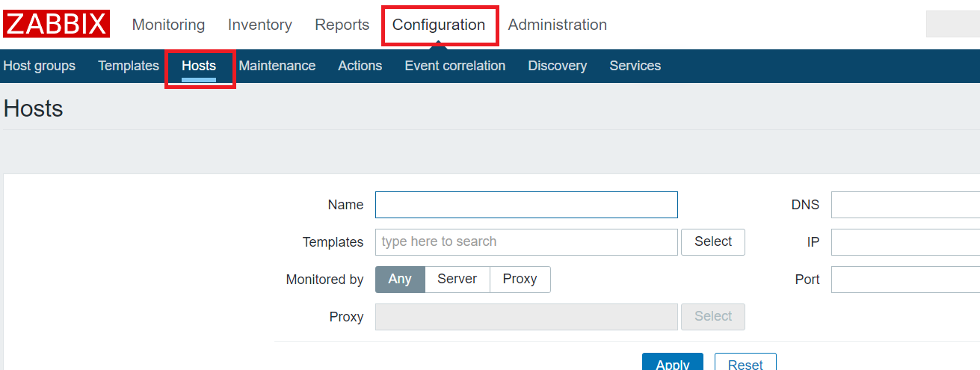This screenshot has width=980, height=370.
Task: Go to Host groups submenu
Action: [x=40, y=66]
